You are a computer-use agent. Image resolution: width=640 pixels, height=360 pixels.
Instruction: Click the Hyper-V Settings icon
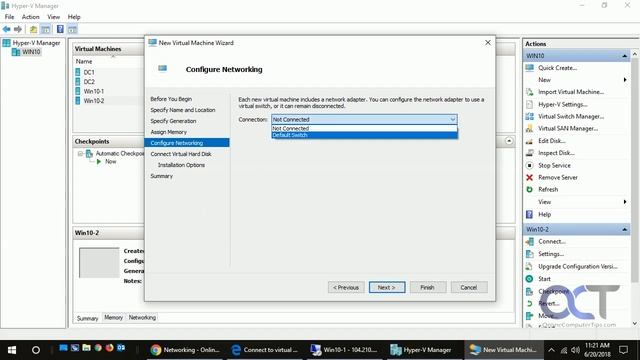(529, 104)
